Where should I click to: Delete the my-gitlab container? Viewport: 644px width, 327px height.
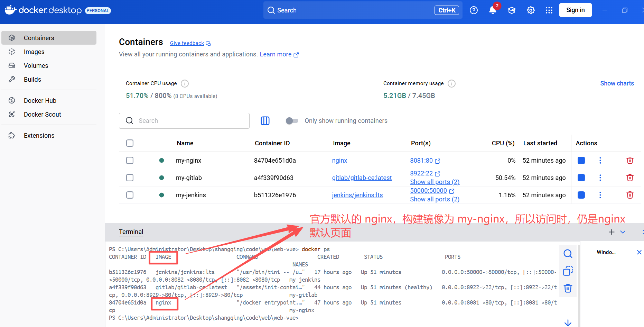click(630, 178)
